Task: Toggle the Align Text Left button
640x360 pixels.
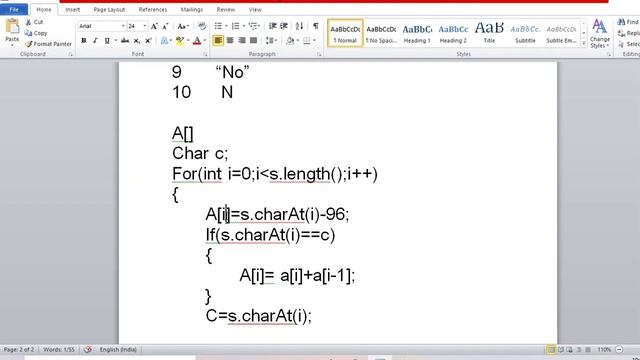Action: point(218,40)
